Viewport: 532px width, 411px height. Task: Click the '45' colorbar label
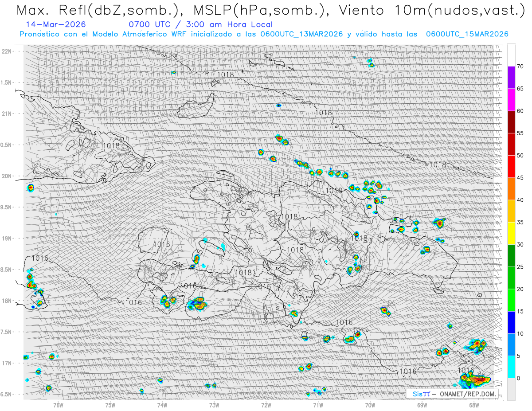520,178
